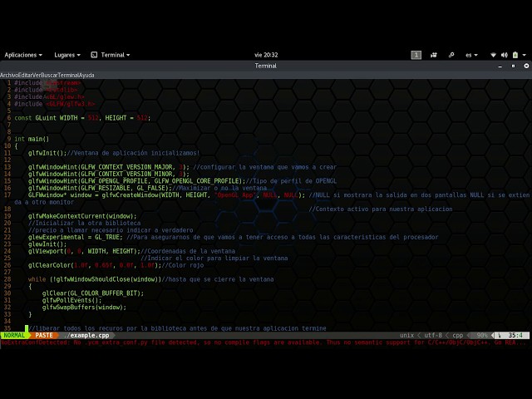The height and width of the screenshot is (399, 532).
Task: Click the speaker volume icon
Action: click(505, 55)
